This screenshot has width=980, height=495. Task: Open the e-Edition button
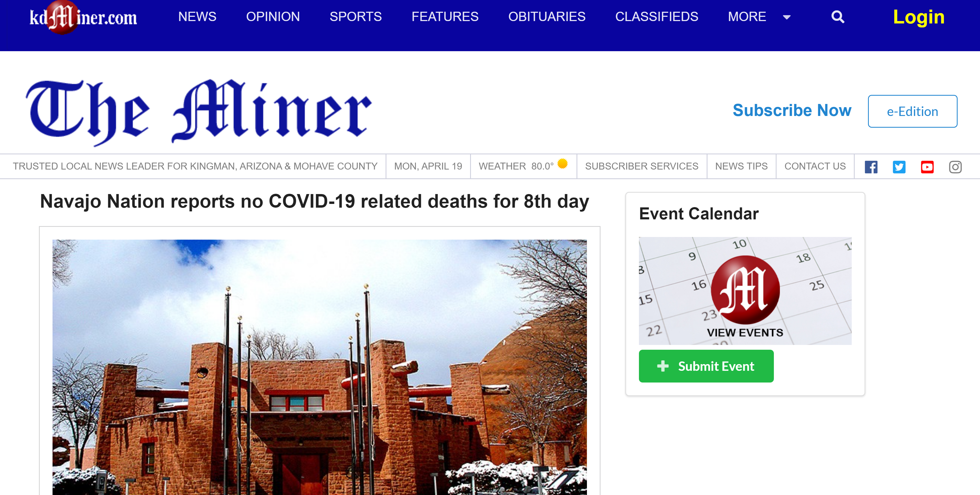click(x=912, y=111)
